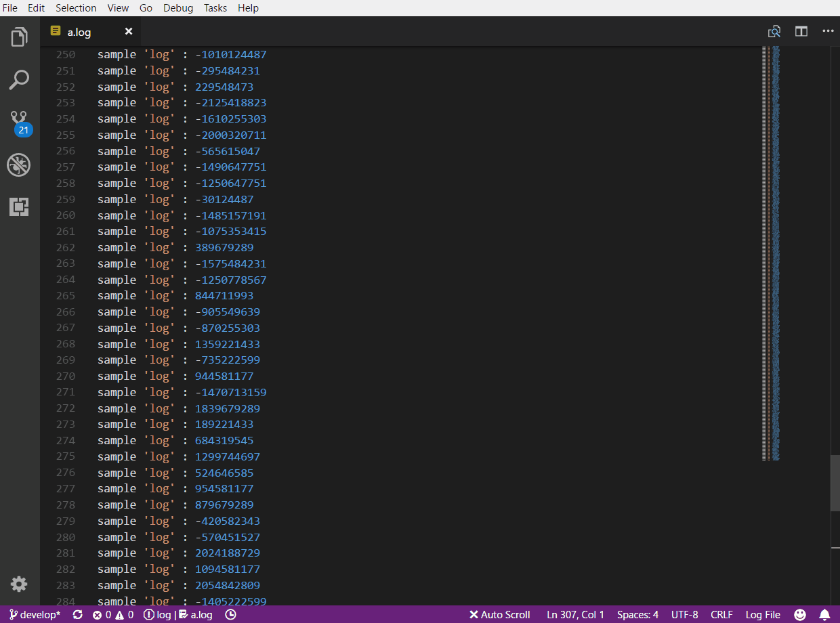Click the a.log status bar item
Viewport: 840px width, 623px height.
pyautogui.click(x=196, y=615)
